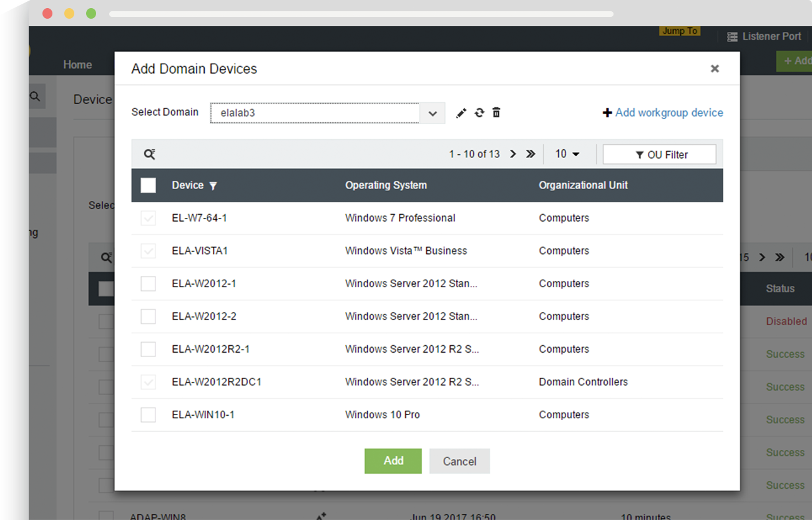
Task: Jump to last page of devices
Action: [x=531, y=154]
